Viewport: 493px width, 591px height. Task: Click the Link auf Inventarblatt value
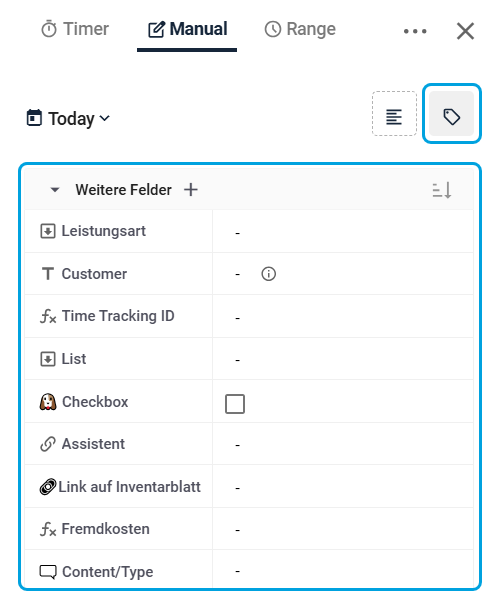[x=343, y=487]
